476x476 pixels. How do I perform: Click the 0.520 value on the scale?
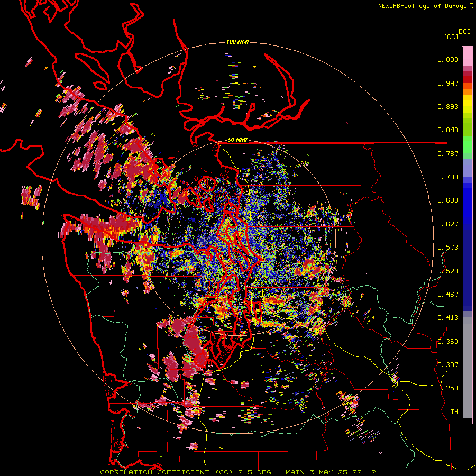(x=448, y=271)
